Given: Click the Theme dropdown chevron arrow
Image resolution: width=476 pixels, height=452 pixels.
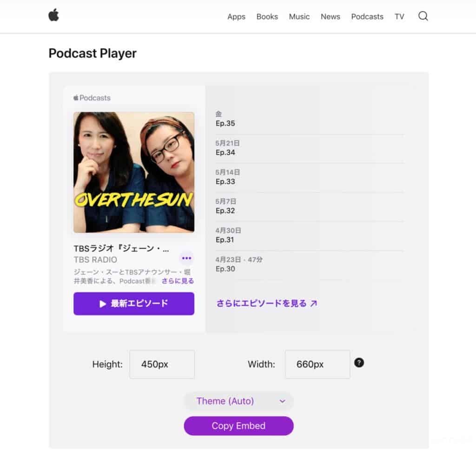Looking at the screenshot, I should click(282, 401).
